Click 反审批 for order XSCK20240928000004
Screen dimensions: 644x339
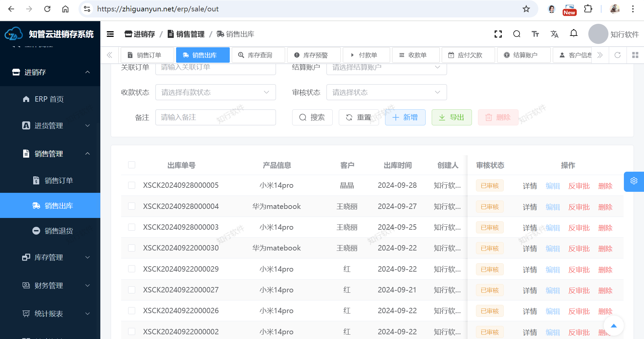[579, 207]
